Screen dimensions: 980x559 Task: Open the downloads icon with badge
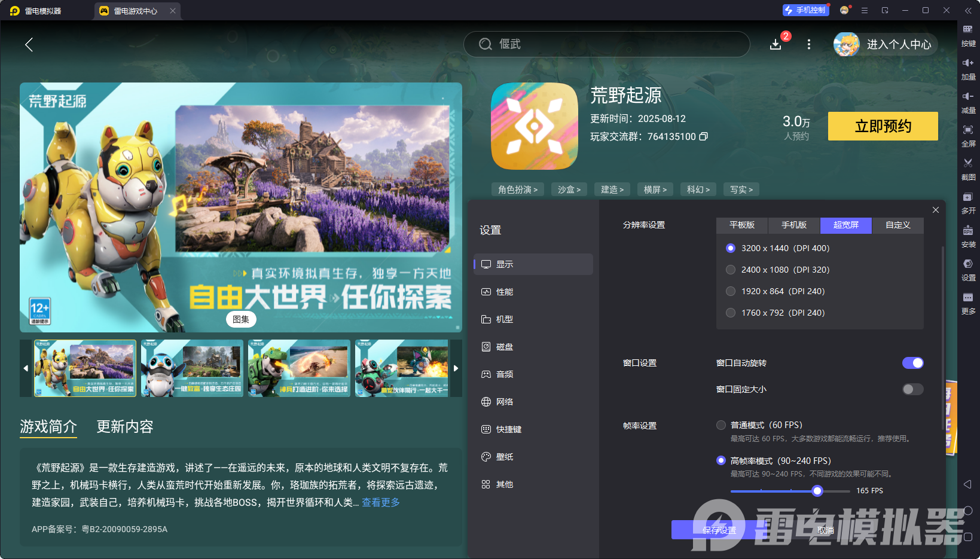point(776,44)
